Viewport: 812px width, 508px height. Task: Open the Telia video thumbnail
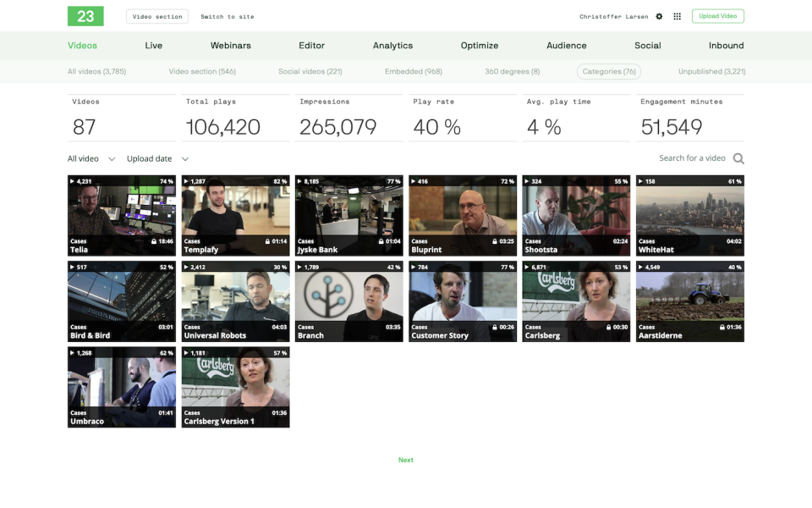[122, 216]
